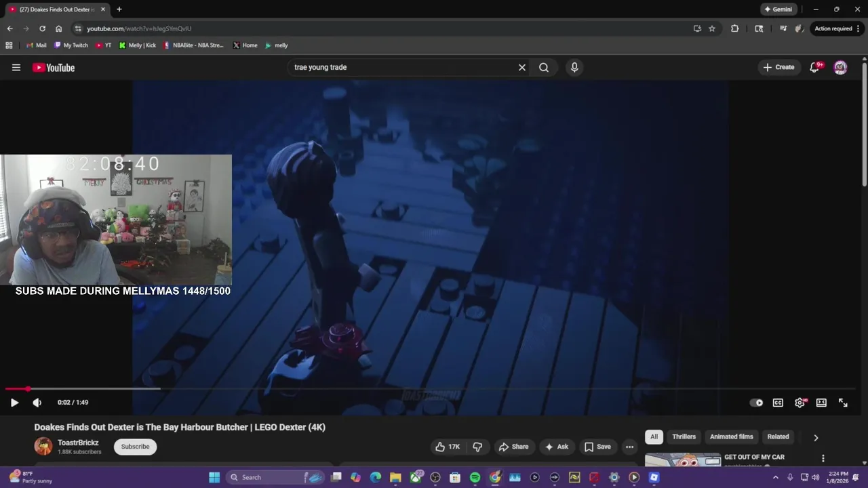Open the ToastrBrickz channel name

coord(78,443)
